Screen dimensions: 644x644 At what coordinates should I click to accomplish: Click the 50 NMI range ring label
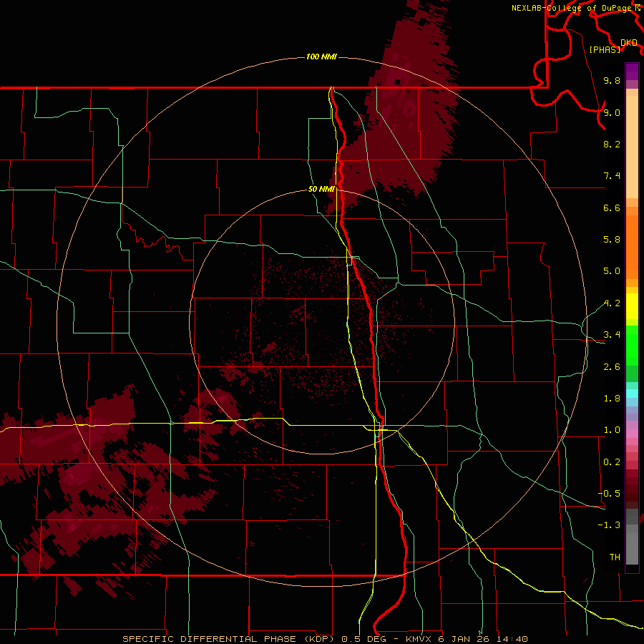pyautogui.click(x=321, y=190)
